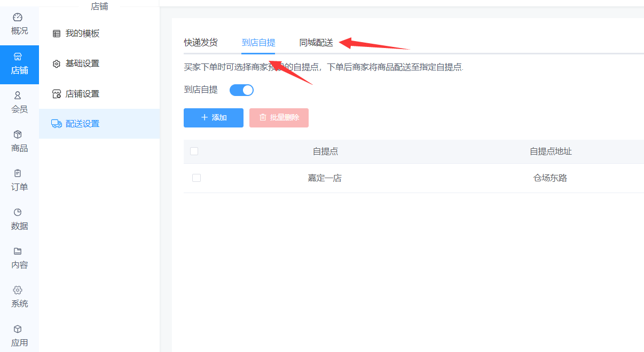Click the 仓场东路 address cell
The width and height of the screenshot is (644, 352).
tap(550, 178)
